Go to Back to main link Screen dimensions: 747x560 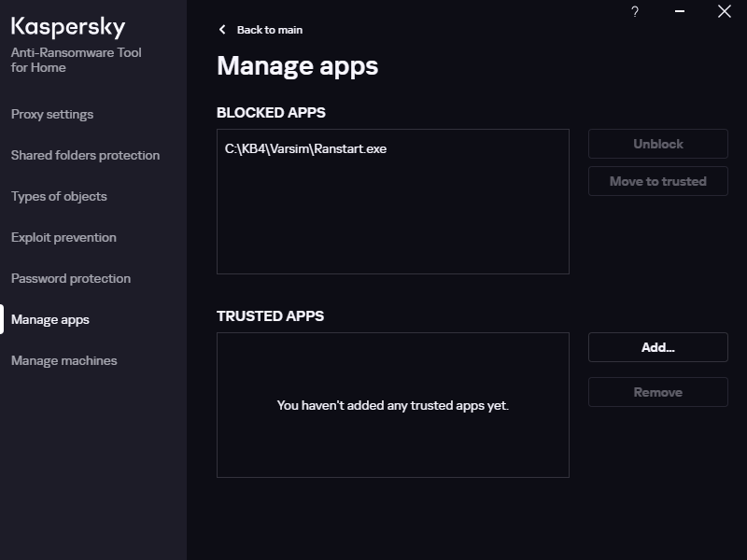click(x=269, y=30)
